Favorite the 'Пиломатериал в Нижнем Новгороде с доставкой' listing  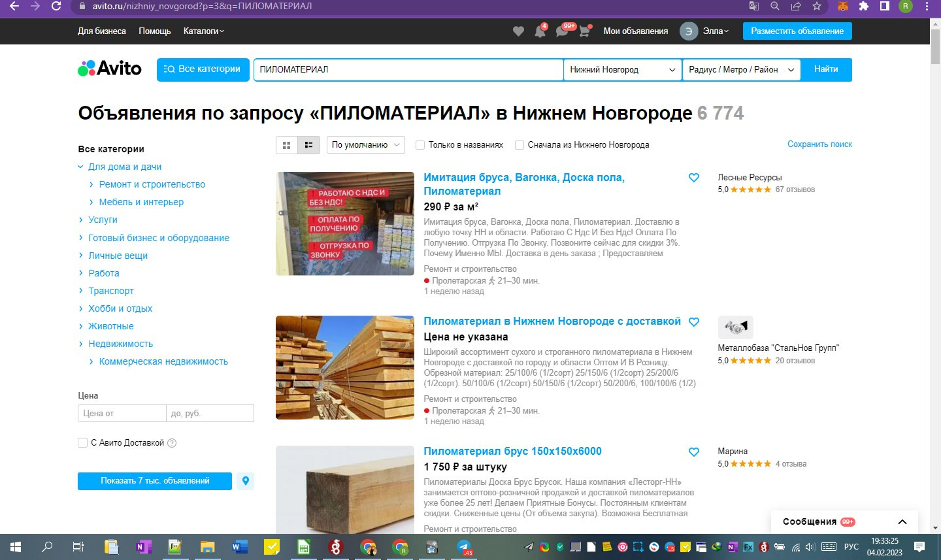coord(694,321)
